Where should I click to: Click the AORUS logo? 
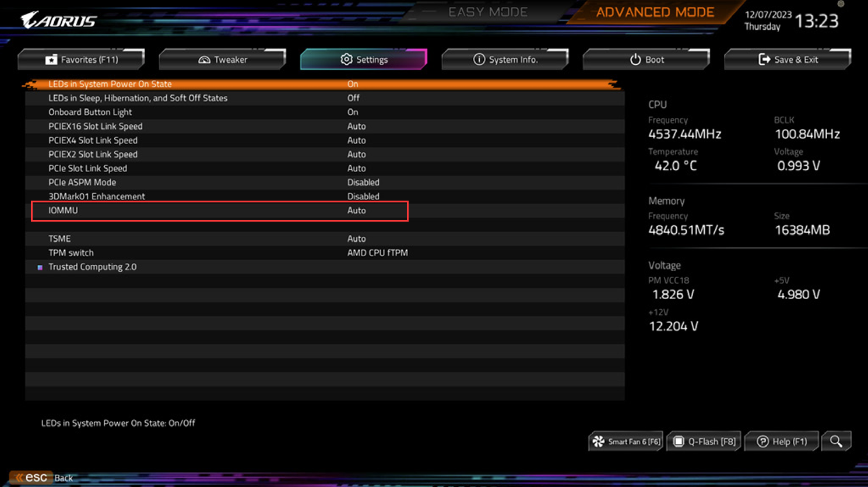click(x=59, y=20)
